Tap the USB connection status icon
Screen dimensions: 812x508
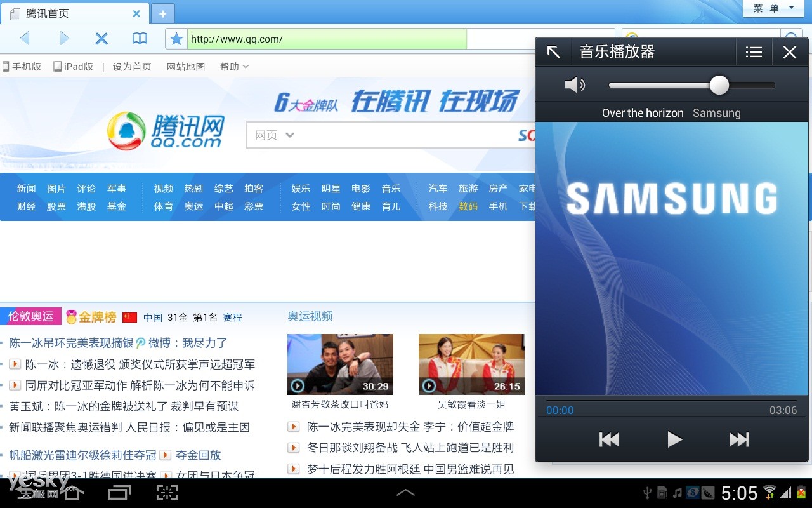pos(648,493)
